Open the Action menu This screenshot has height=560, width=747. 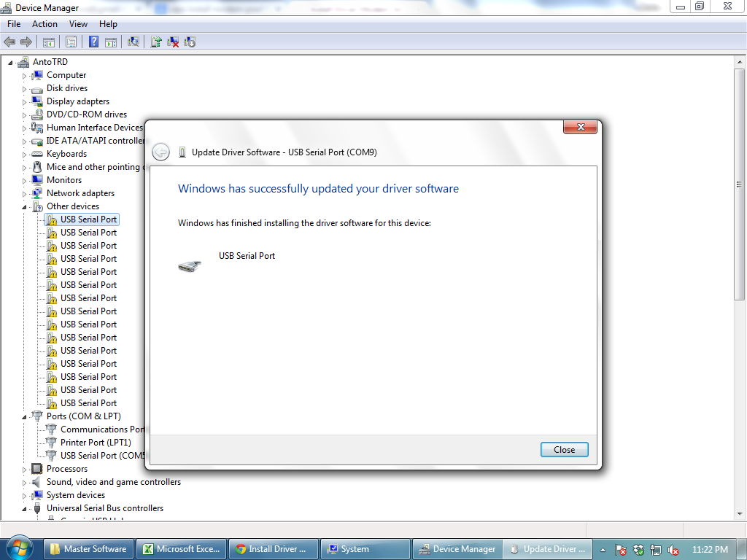pos(44,24)
